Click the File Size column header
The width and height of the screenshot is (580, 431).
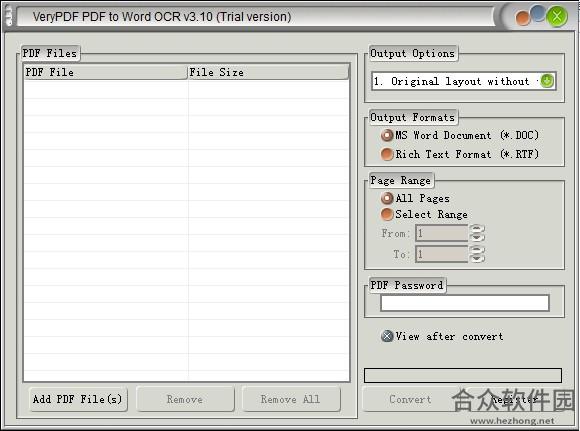pos(269,72)
